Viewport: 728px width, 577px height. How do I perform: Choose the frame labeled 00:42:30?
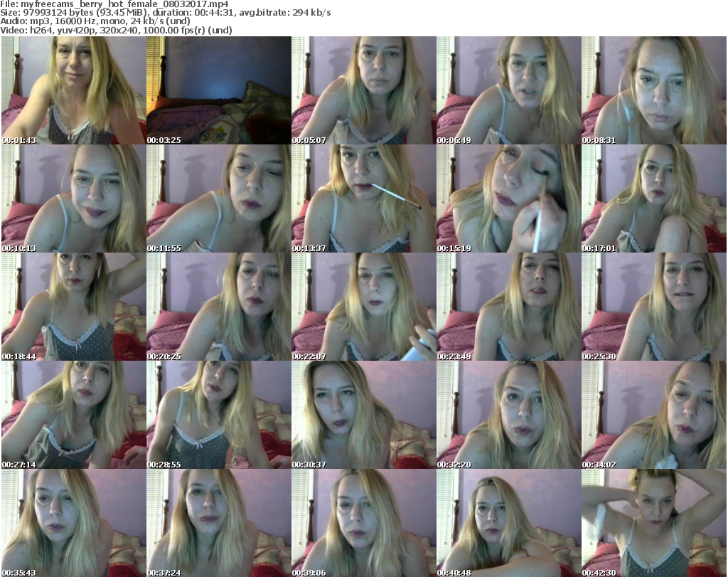(654, 523)
